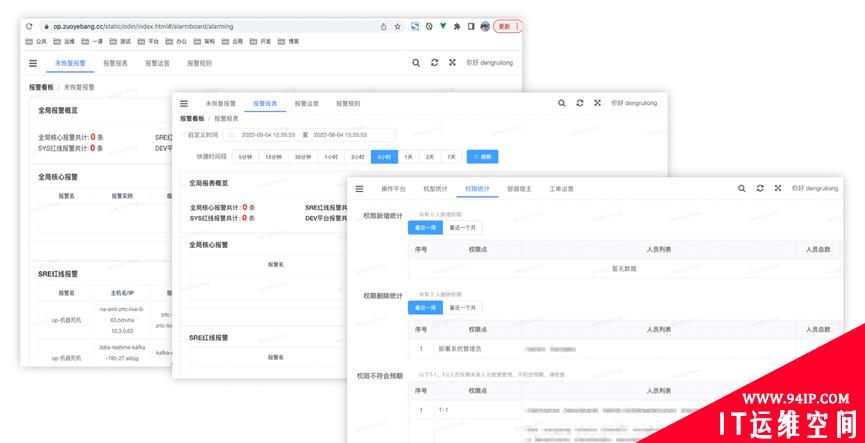Screen dimensions: 865x443
Task: Open the 操作平台 tab
Action: (x=393, y=189)
